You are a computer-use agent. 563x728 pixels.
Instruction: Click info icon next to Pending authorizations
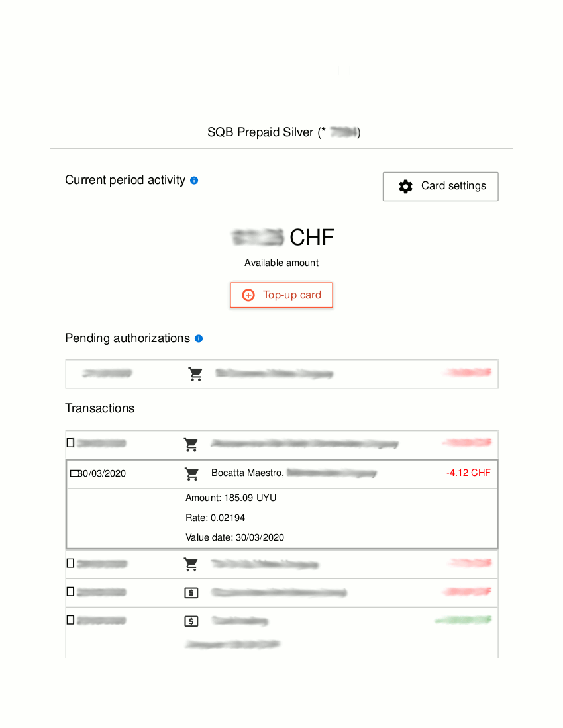199,338
